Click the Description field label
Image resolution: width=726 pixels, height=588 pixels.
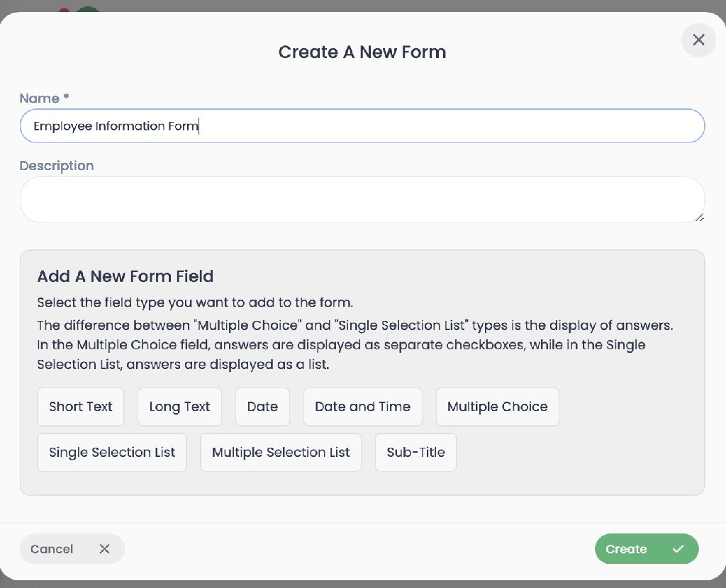[x=57, y=166]
